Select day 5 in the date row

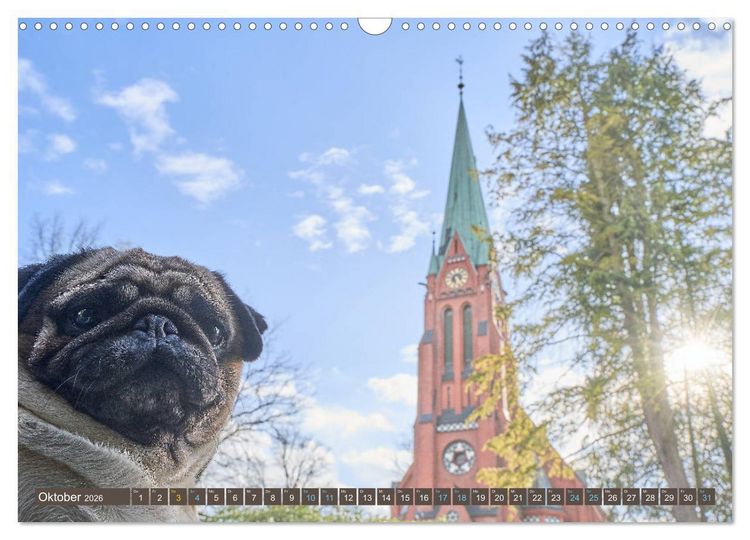click(x=216, y=497)
